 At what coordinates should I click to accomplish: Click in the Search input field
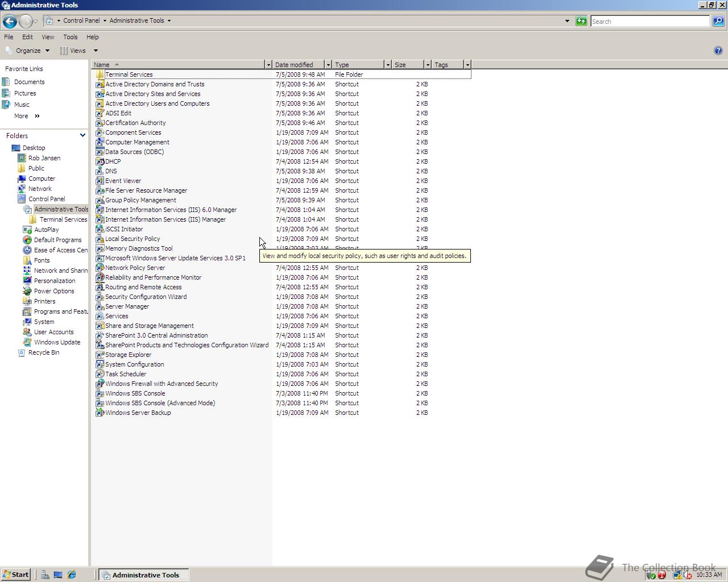[650, 21]
